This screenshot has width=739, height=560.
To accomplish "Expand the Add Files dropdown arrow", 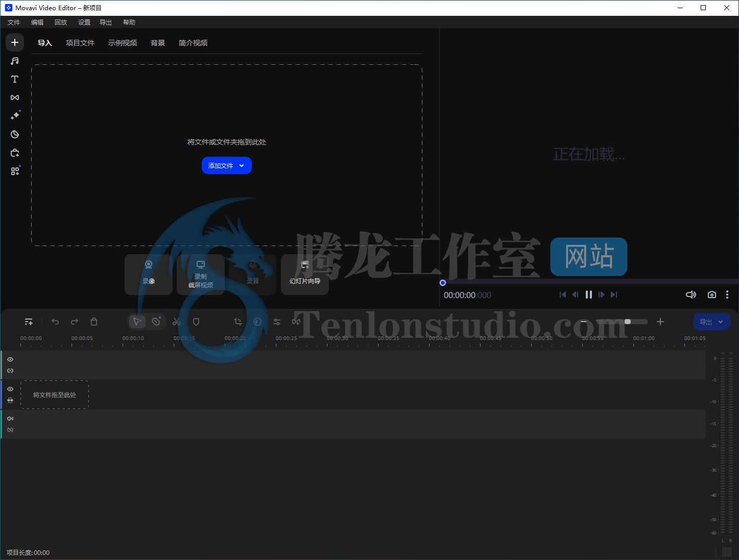I will click(x=242, y=165).
